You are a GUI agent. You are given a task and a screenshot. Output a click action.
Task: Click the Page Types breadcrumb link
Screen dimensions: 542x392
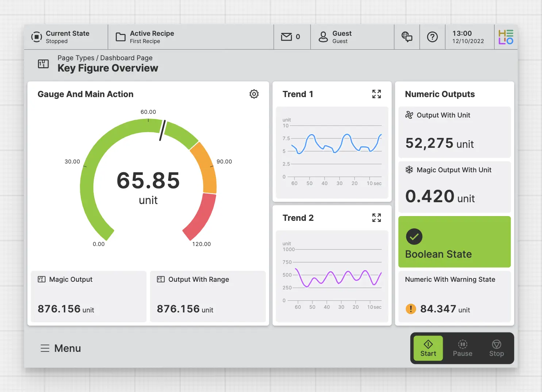(76, 58)
